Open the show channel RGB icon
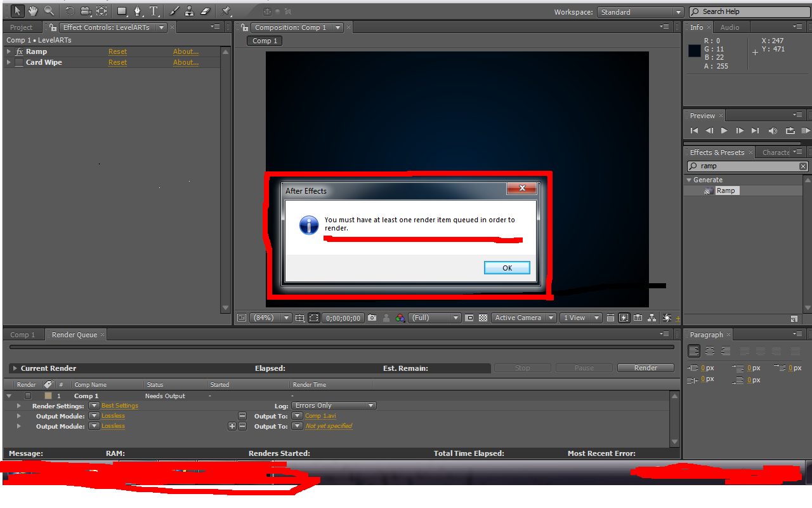This screenshot has width=812, height=508. click(x=400, y=318)
